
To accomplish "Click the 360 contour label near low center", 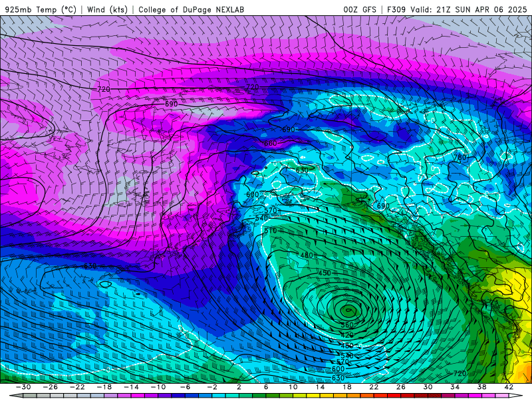I will click(x=347, y=325).
